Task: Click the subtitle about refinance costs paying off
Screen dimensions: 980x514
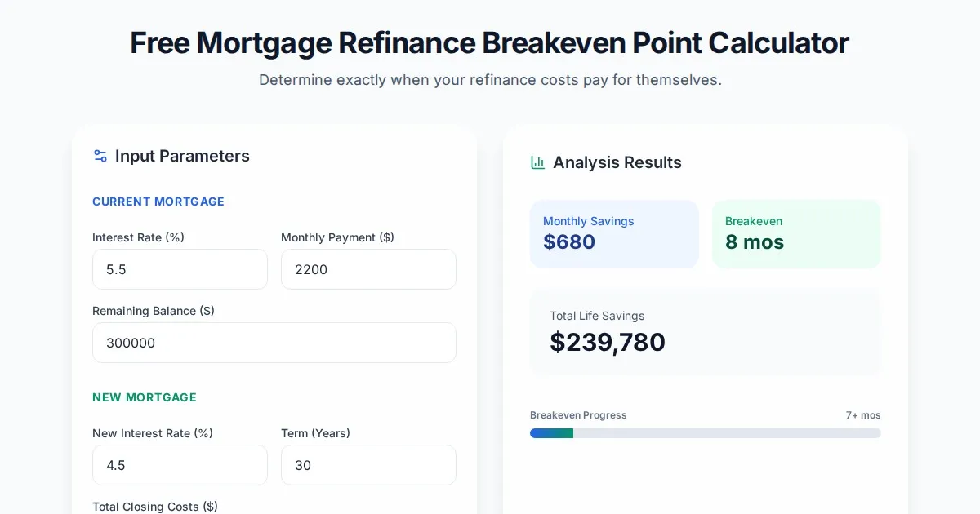Action: [x=490, y=80]
